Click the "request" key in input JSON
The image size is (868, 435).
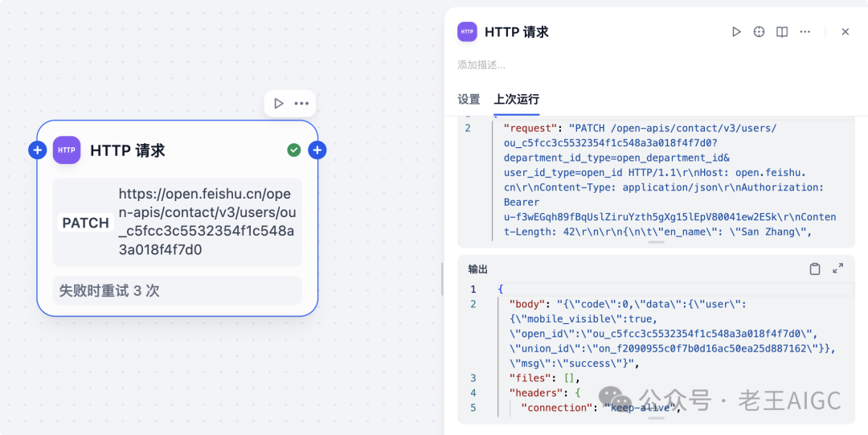(x=530, y=128)
